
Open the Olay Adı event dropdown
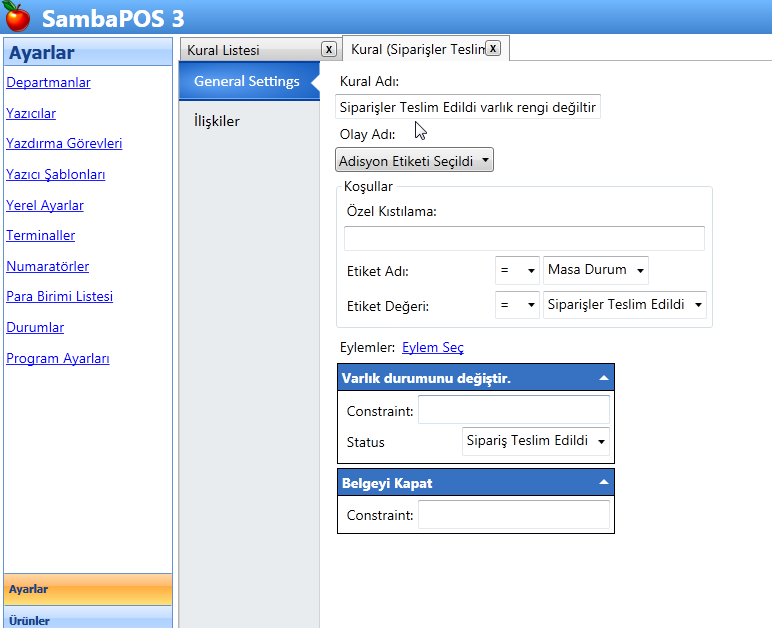click(414, 160)
